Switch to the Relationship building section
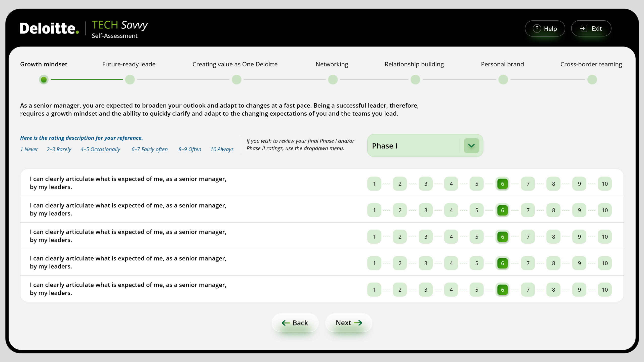Image resolution: width=644 pixels, height=362 pixels. (x=414, y=64)
